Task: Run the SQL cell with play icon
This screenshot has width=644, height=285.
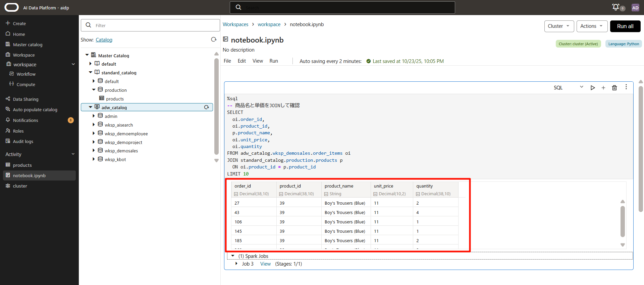Action: point(593,88)
